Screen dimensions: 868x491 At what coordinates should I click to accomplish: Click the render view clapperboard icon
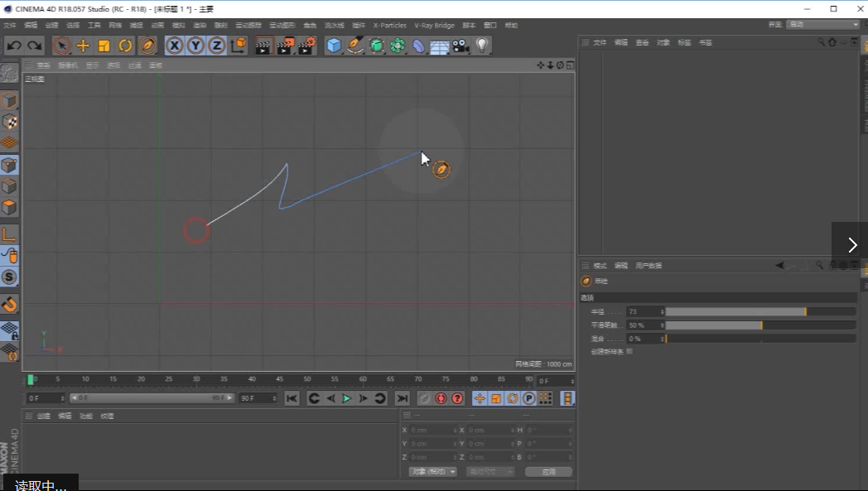point(263,46)
